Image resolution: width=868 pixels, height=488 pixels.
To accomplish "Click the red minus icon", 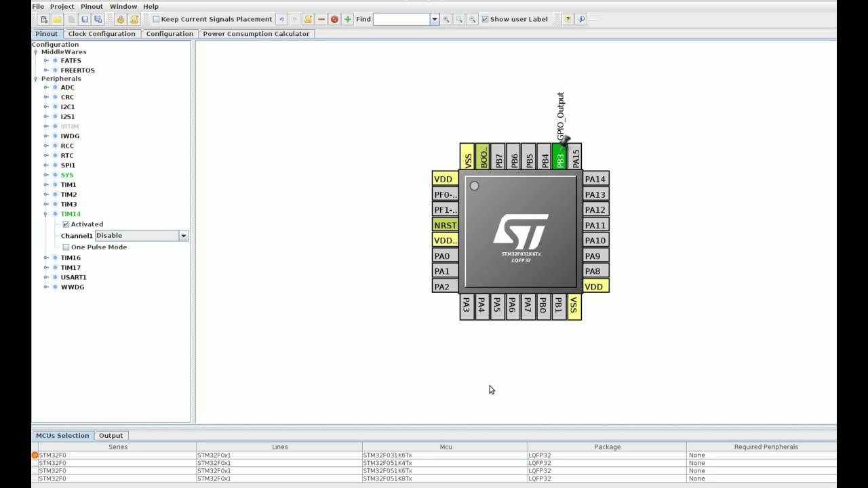I will [x=321, y=19].
